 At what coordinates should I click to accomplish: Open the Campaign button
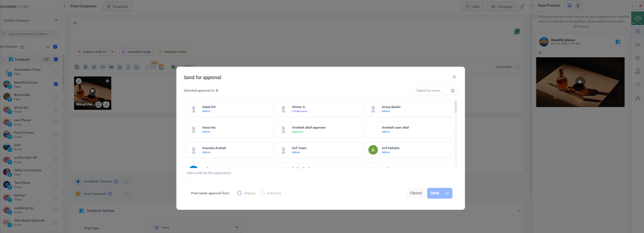coord(502,6)
